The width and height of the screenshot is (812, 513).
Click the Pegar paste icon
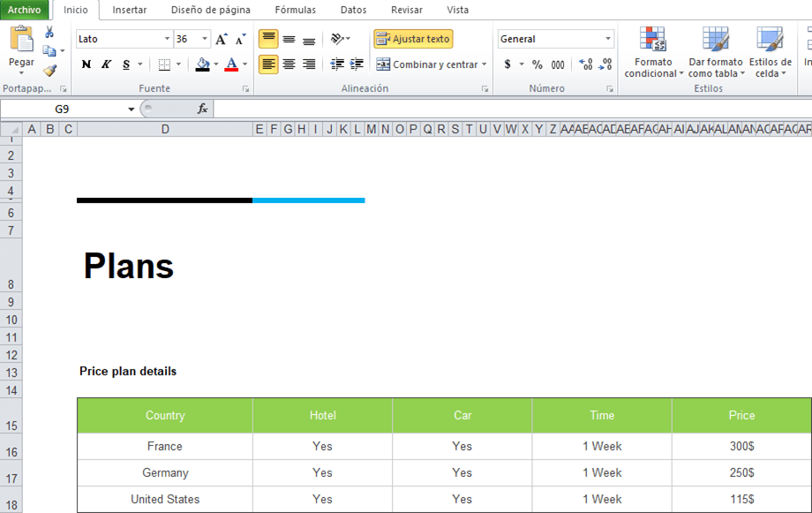click(x=22, y=40)
